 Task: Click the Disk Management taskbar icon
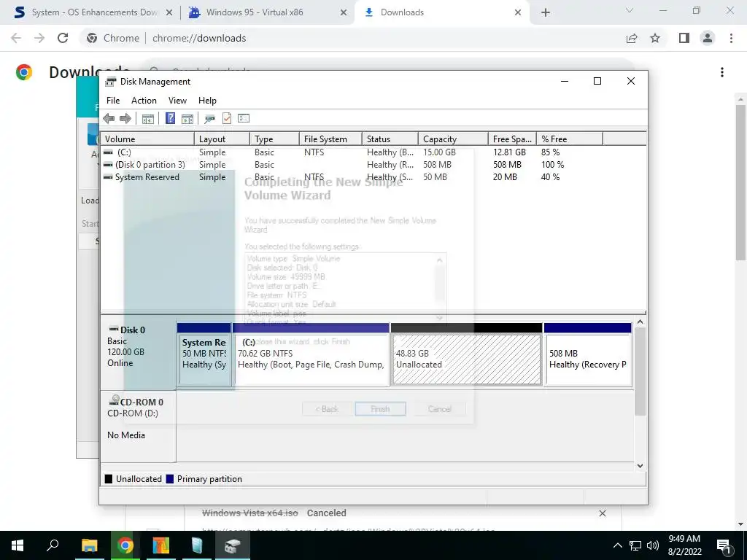(233, 545)
